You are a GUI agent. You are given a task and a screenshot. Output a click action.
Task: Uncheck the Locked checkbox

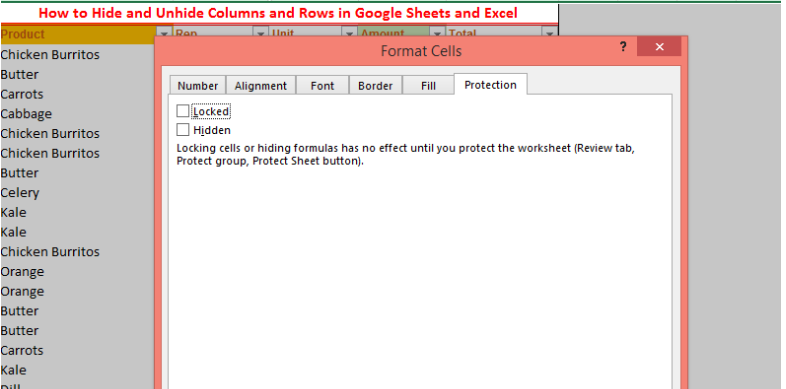(x=183, y=111)
